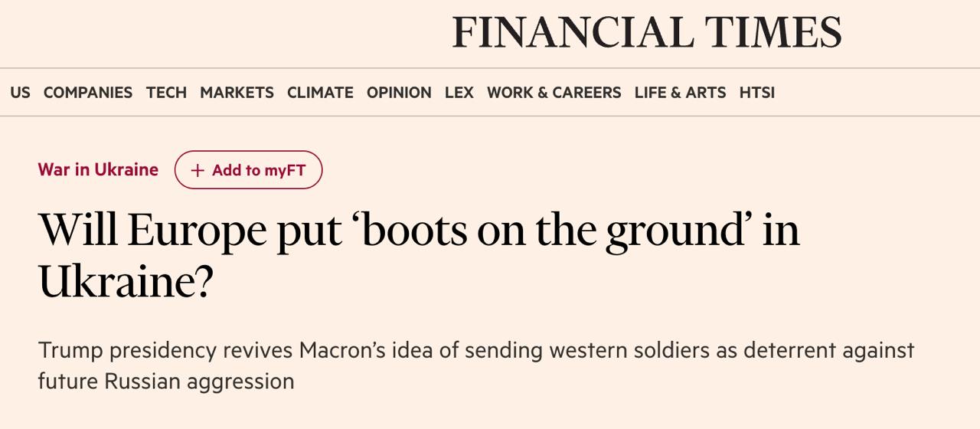Viewport: 980px width, 429px height.
Task: Open the Opinion section
Action: point(399,93)
